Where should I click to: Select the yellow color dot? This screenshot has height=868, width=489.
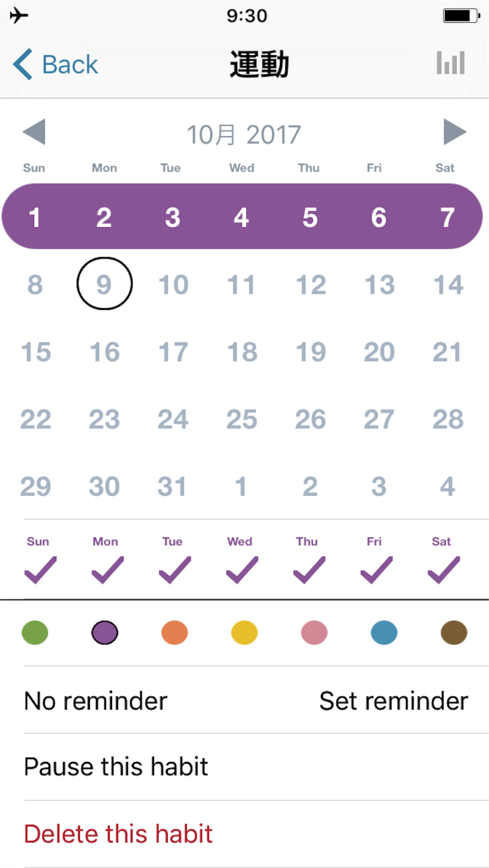coord(244,632)
